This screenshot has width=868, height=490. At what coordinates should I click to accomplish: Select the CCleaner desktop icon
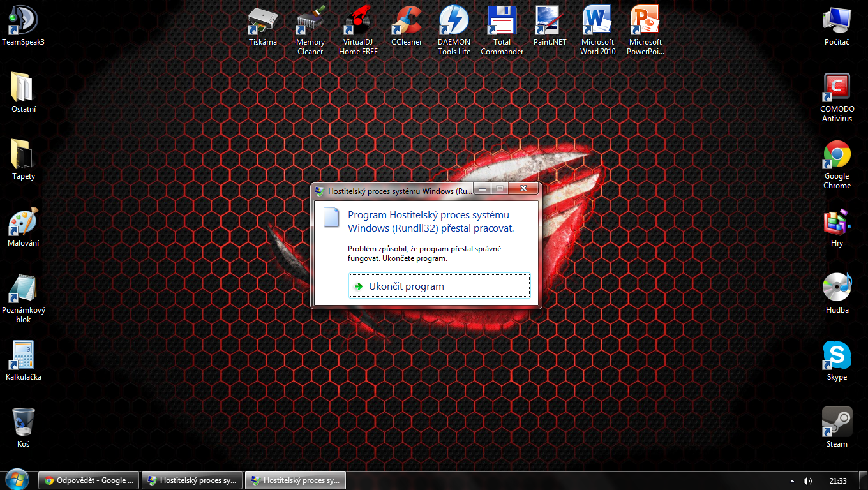[x=407, y=26]
